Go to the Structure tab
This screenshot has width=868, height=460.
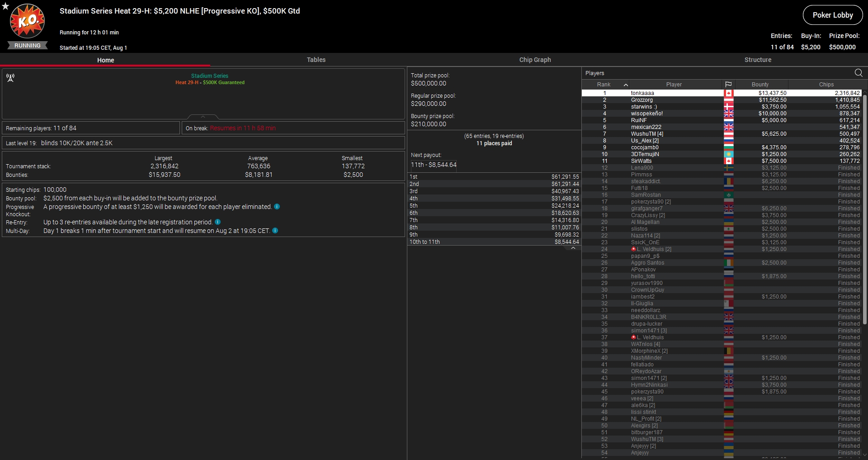tap(758, 60)
